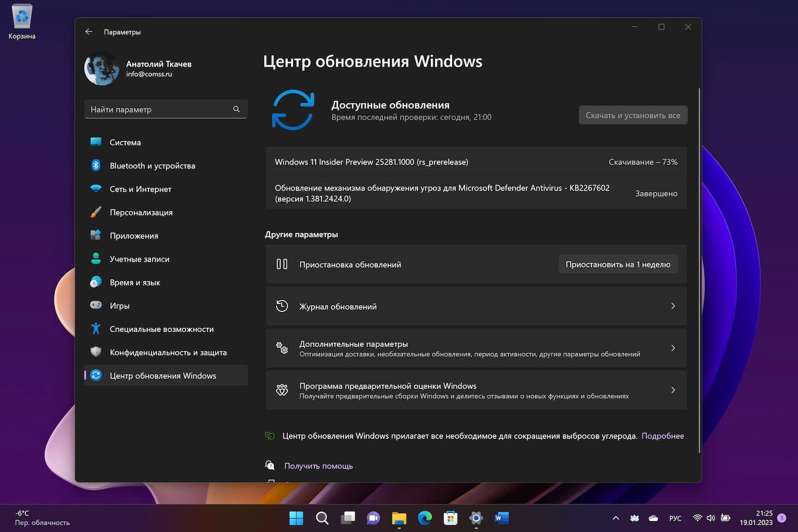
Task: Open the Учетные записи section
Action: coord(139,259)
